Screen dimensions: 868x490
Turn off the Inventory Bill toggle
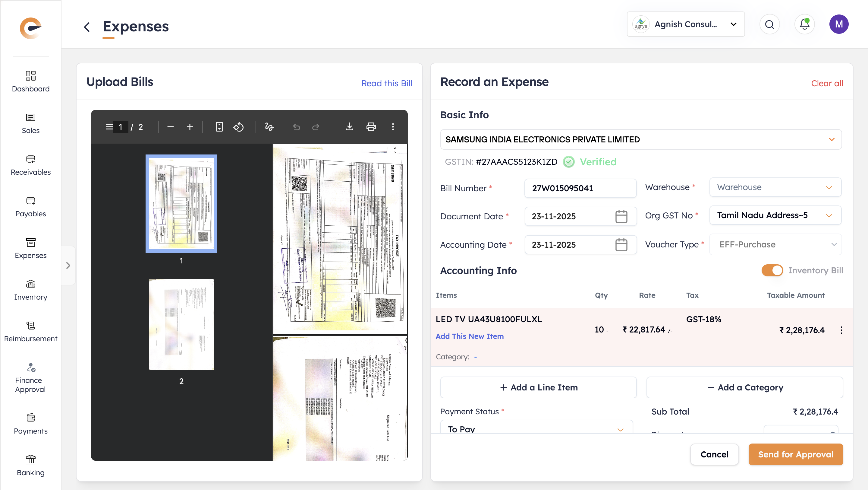[772, 270]
